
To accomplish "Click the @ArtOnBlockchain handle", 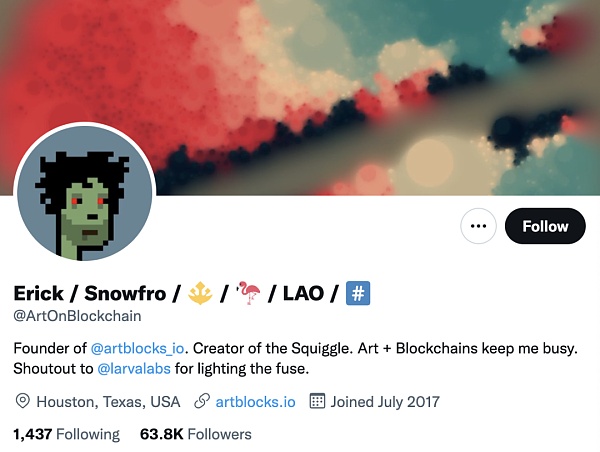I will 77,316.
